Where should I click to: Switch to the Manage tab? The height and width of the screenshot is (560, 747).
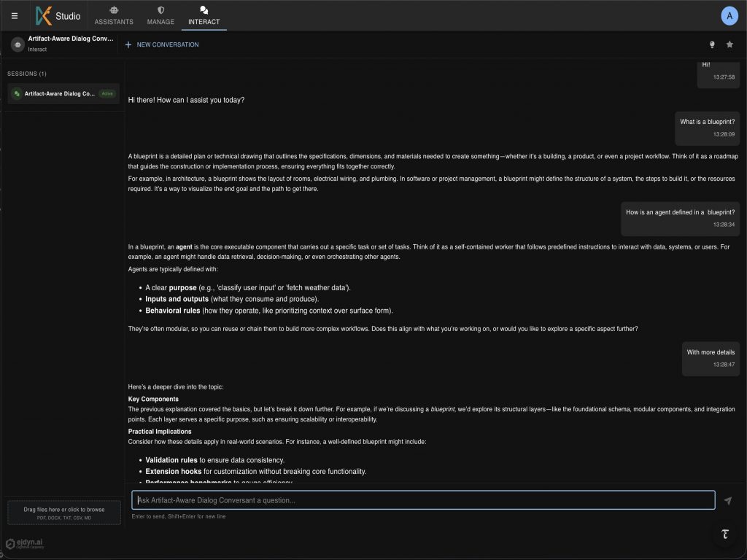click(160, 16)
